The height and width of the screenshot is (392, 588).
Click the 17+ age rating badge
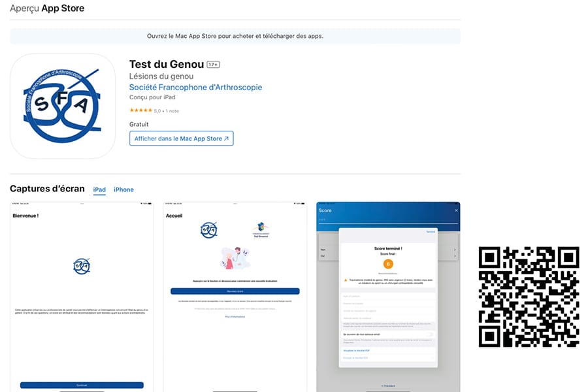coord(214,65)
